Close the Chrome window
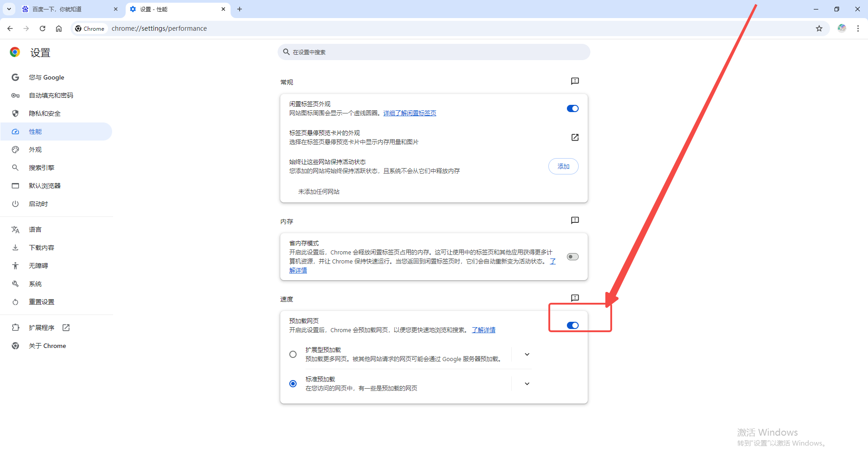 pyautogui.click(x=858, y=9)
